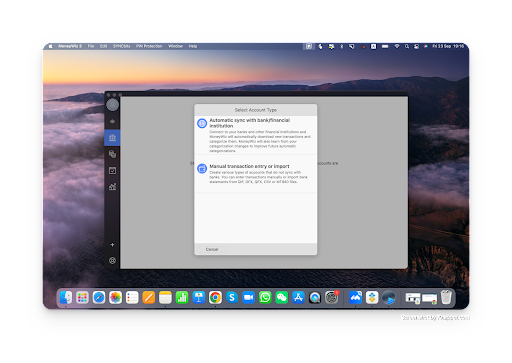Open Photos from the Dock
512x363 pixels.
(115, 297)
